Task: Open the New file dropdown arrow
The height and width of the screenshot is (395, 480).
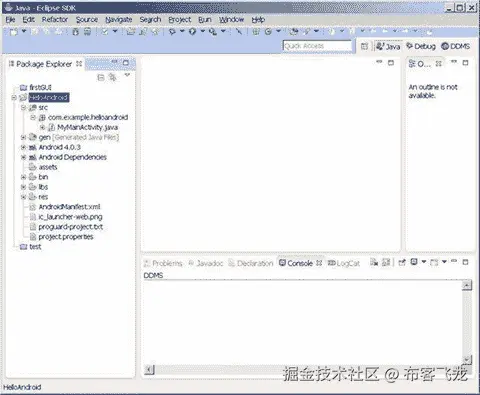Action: tap(24, 31)
